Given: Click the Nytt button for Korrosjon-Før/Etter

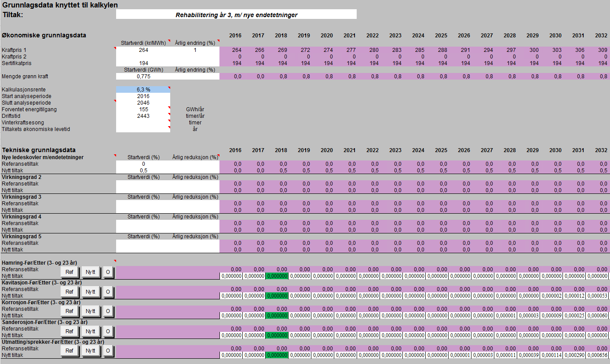Looking at the screenshot, I should coord(91,312).
